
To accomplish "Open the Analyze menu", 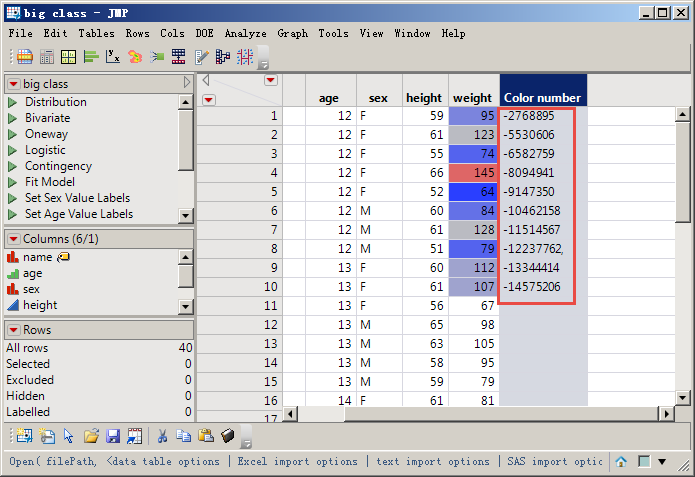I will coord(245,33).
